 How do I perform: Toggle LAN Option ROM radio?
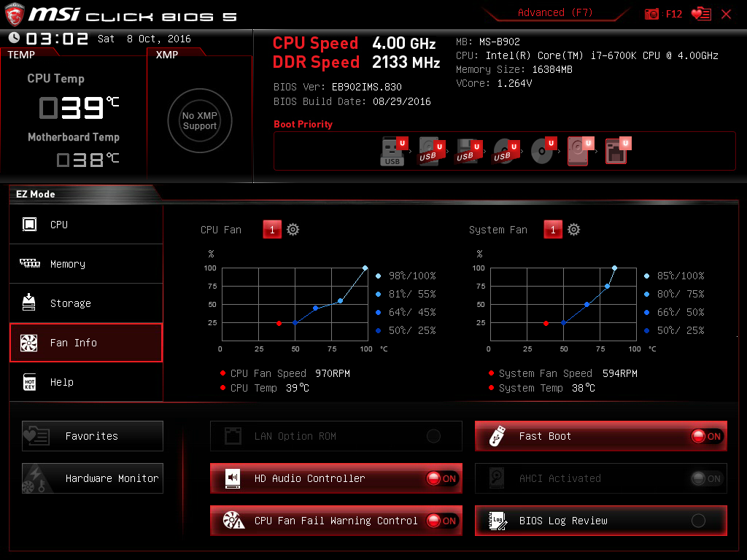(433, 436)
